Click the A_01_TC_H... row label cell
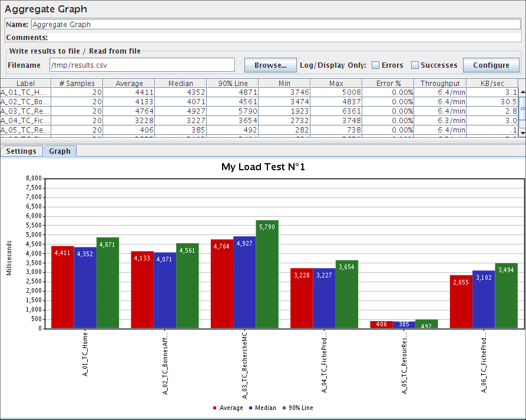The height and width of the screenshot is (420, 526). pyautogui.click(x=25, y=92)
